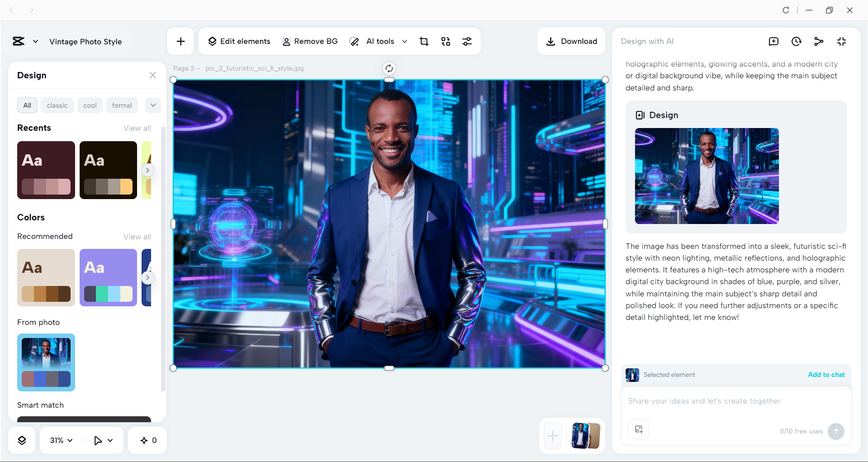The width and height of the screenshot is (868, 462).
Task: Show next Recents themes arrow
Action: (147, 170)
